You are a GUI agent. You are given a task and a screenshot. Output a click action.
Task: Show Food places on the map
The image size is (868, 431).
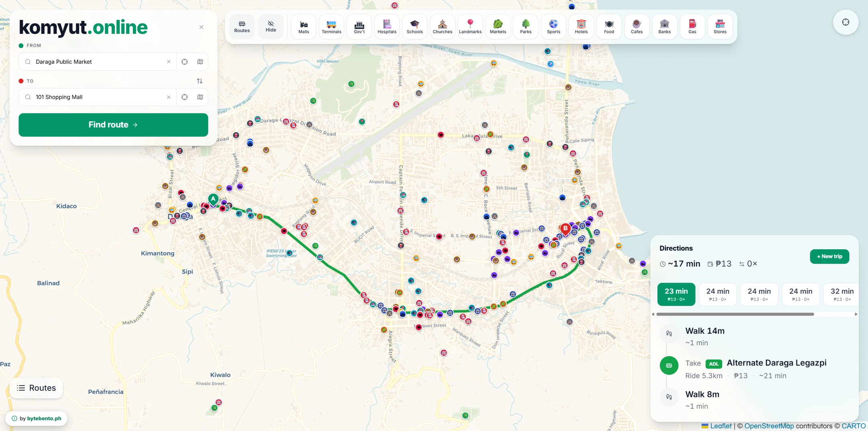coord(609,27)
